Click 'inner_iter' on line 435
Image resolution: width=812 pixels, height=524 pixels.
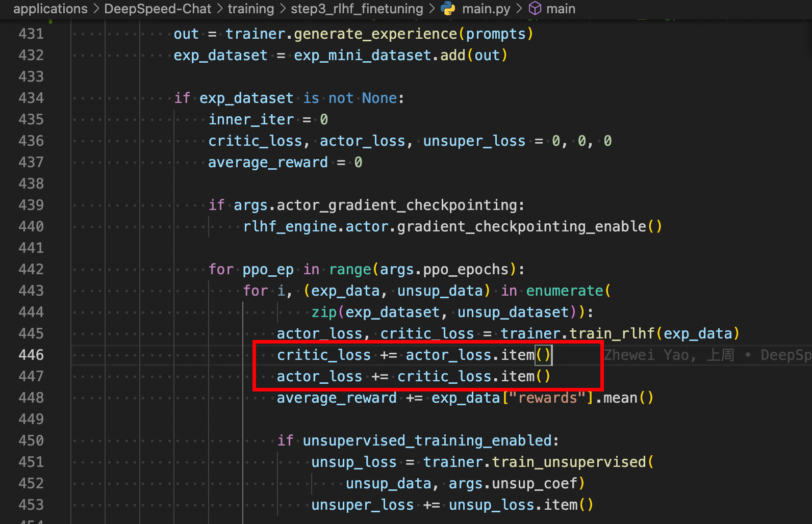click(251, 120)
